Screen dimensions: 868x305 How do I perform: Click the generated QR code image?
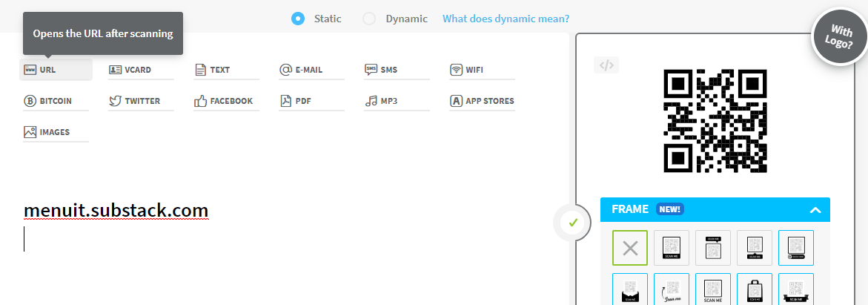(x=715, y=119)
